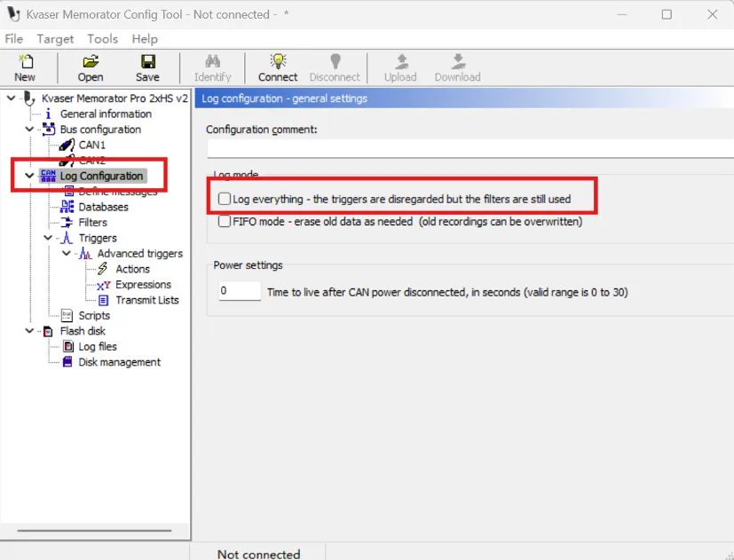Collapse the Bus configuration node
Screen dimensions: 734x560
(29, 130)
